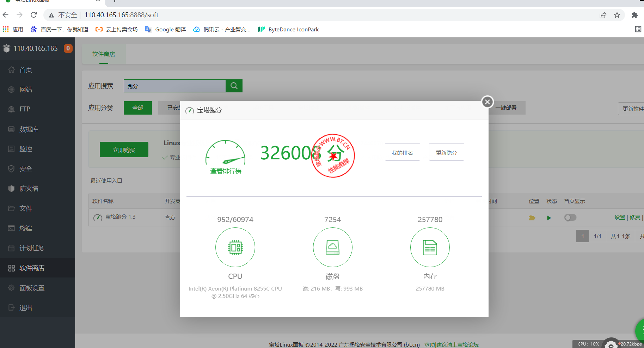Click the 不安全 security warning icon

pyautogui.click(x=51, y=15)
